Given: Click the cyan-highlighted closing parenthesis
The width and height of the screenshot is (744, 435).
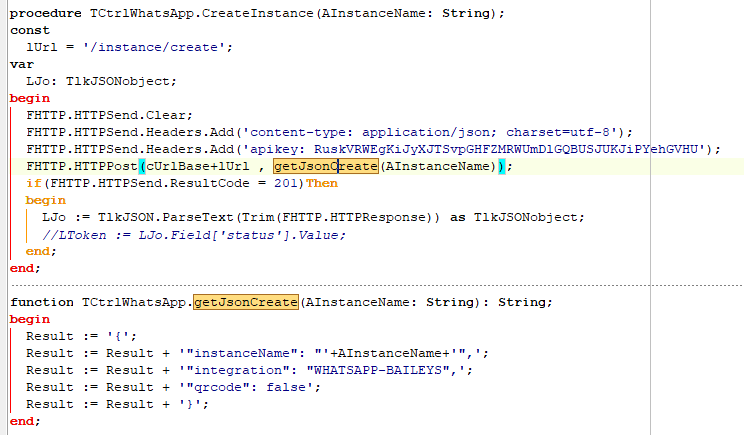Looking at the screenshot, I should coord(502,167).
